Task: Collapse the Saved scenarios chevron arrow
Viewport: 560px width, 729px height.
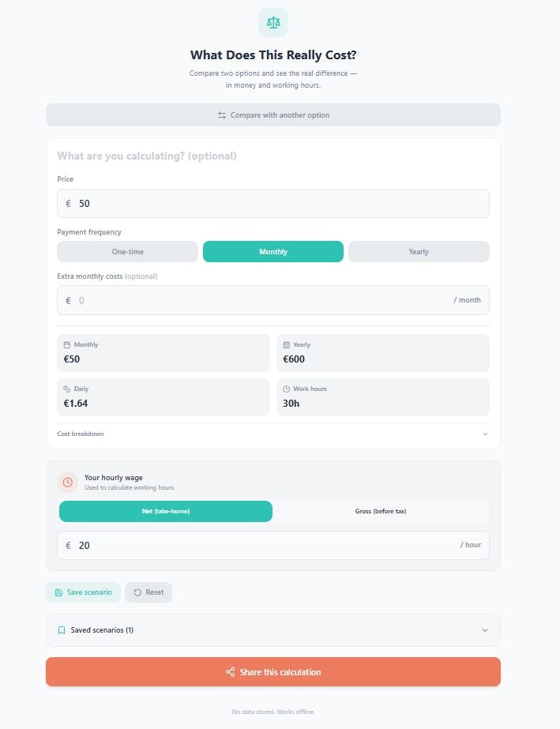Action: click(485, 630)
